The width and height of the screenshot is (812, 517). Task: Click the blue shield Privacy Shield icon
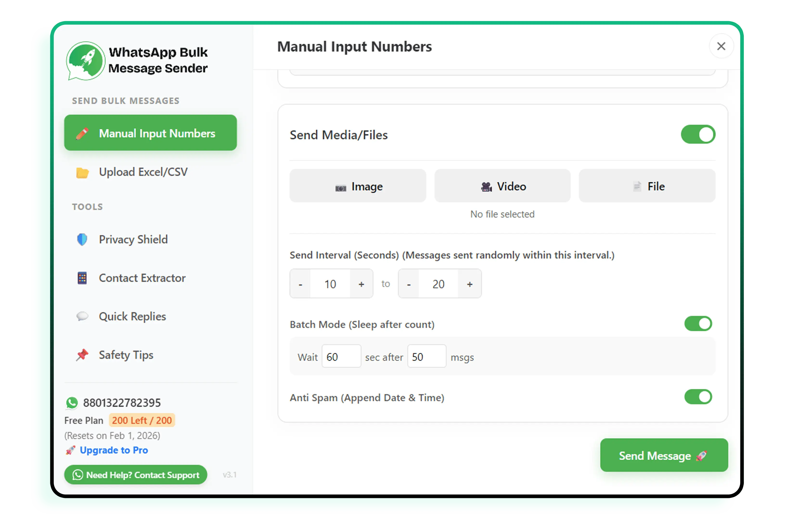(x=82, y=240)
